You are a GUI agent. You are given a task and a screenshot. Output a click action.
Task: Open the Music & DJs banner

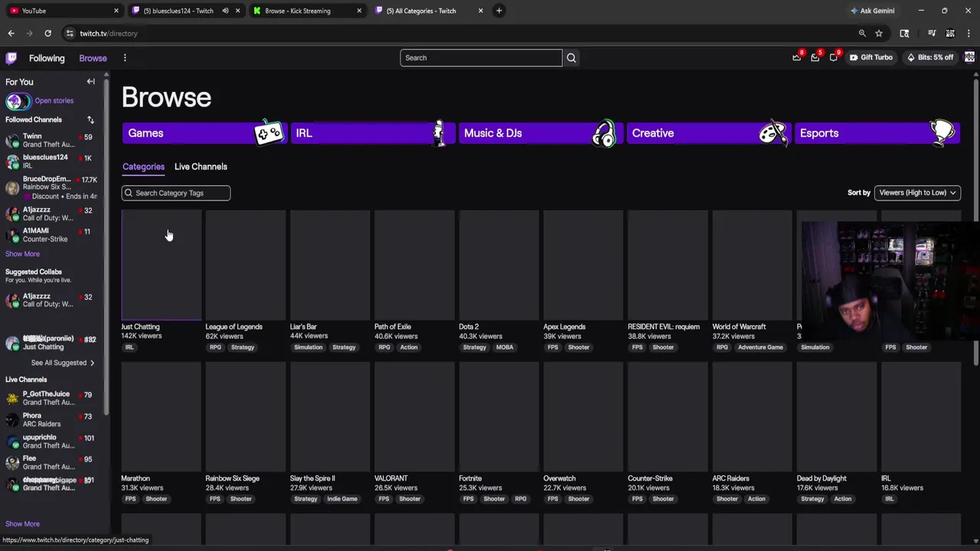pos(540,133)
